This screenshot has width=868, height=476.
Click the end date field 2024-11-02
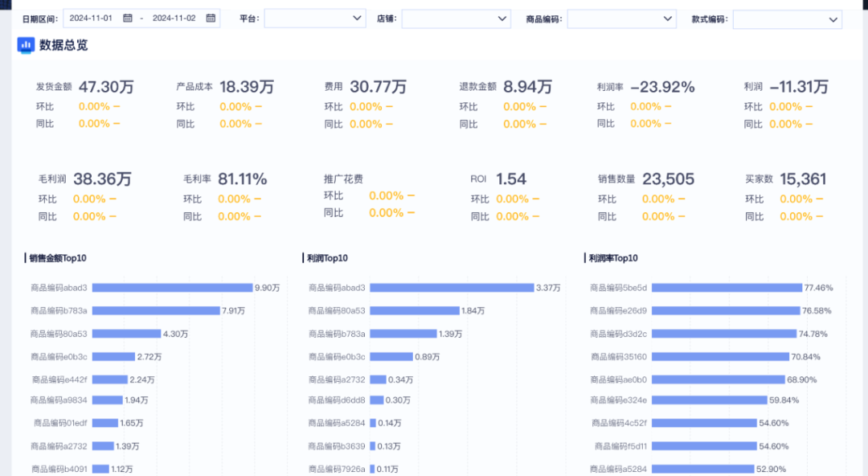click(174, 18)
